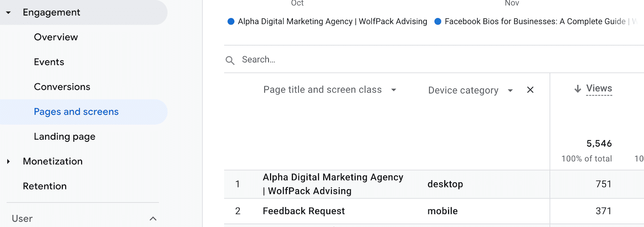The width and height of the screenshot is (644, 227).
Task: Click the 751 views value
Action: click(x=603, y=184)
